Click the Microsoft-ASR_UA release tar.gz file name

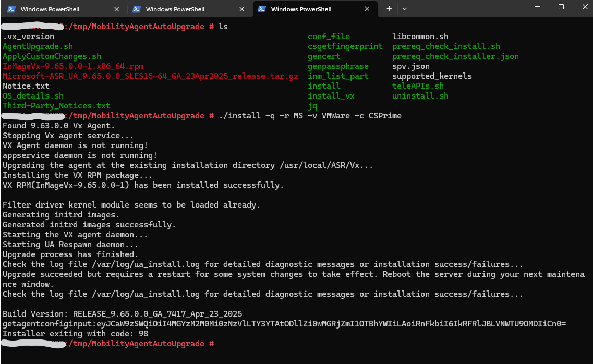tap(150, 76)
